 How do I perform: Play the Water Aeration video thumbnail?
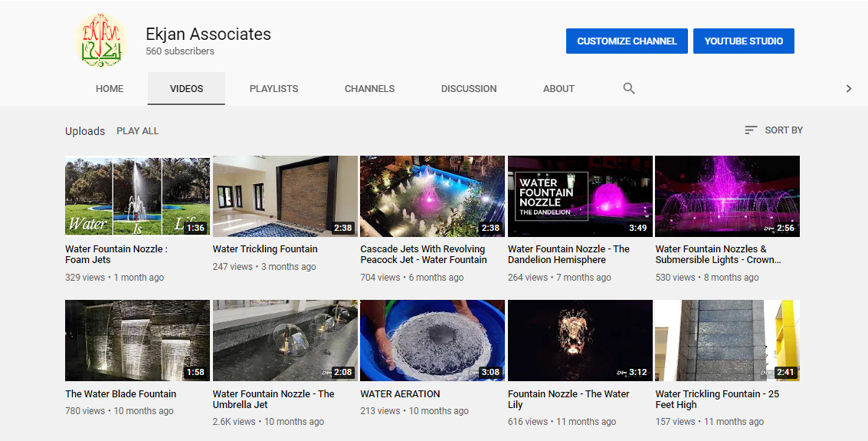(432, 341)
